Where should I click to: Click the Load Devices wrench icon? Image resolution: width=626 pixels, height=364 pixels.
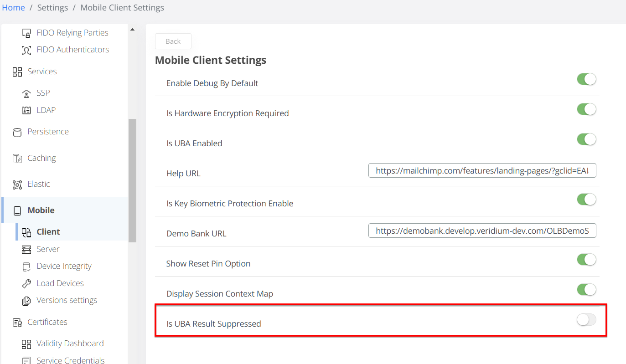click(x=26, y=283)
